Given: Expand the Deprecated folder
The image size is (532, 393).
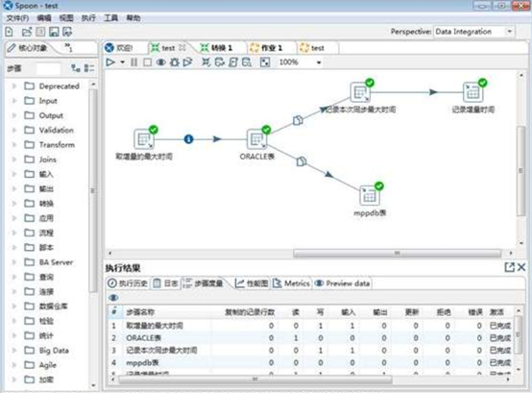Looking at the screenshot, I should coord(14,86).
